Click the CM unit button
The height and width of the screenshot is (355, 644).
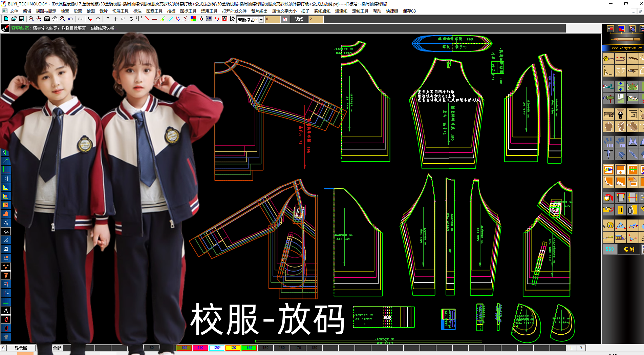pos(629,249)
